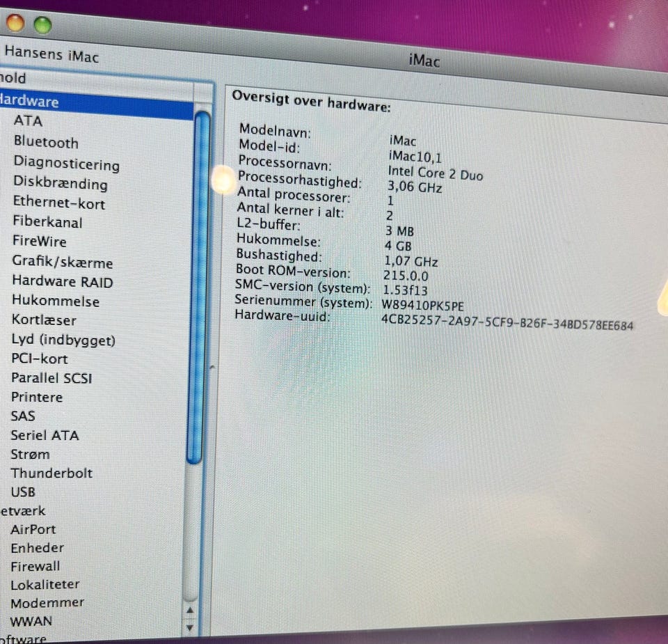Screen dimensions: 668x644
Task: Select Lyd (indbygget) item
Action: (x=63, y=340)
